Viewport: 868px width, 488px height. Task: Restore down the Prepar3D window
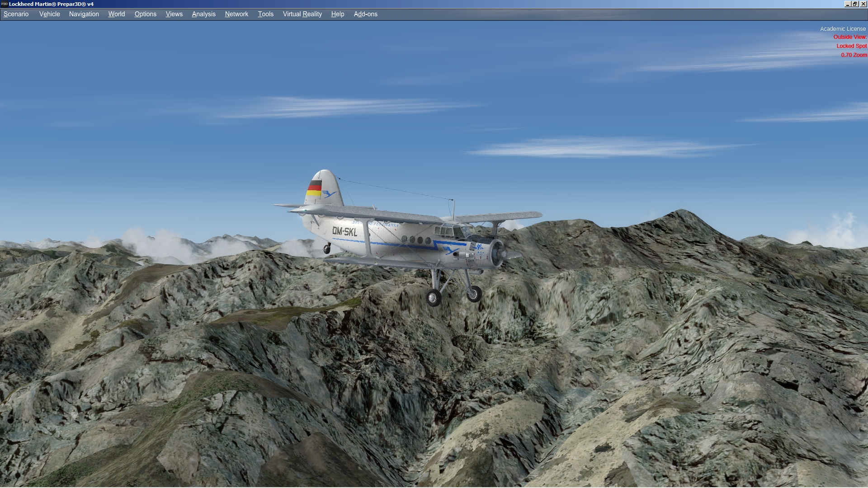pos(855,4)
